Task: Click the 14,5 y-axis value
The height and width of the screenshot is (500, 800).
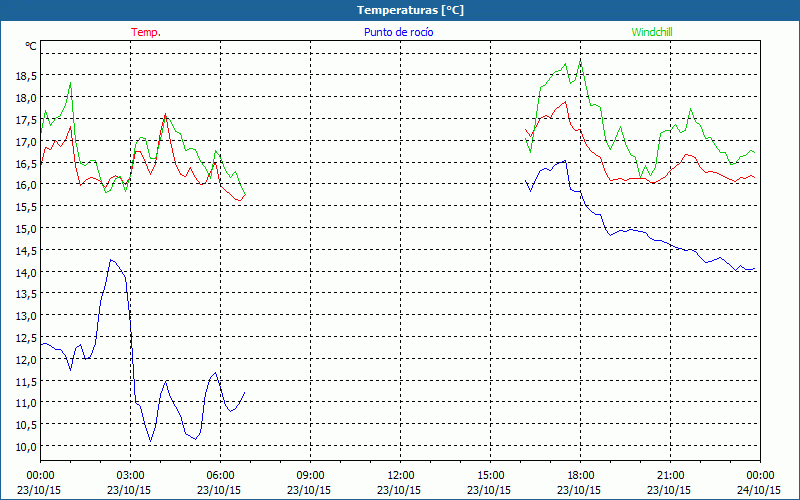Action: tap(26, 251)
